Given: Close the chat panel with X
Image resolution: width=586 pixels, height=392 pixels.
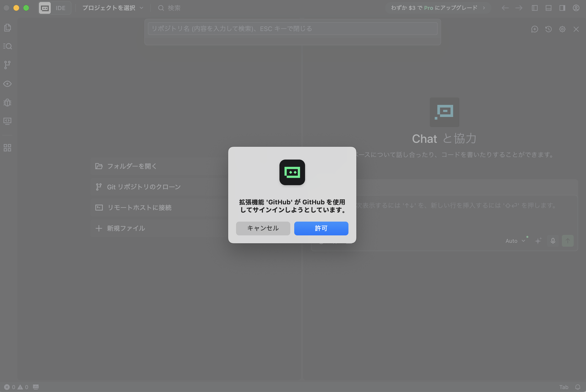Looking at the screenshot, I should point(576,29).
